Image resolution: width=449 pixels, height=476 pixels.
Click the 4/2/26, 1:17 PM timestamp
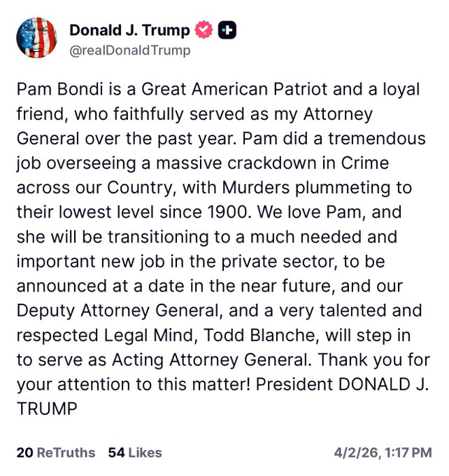(383, 453)
